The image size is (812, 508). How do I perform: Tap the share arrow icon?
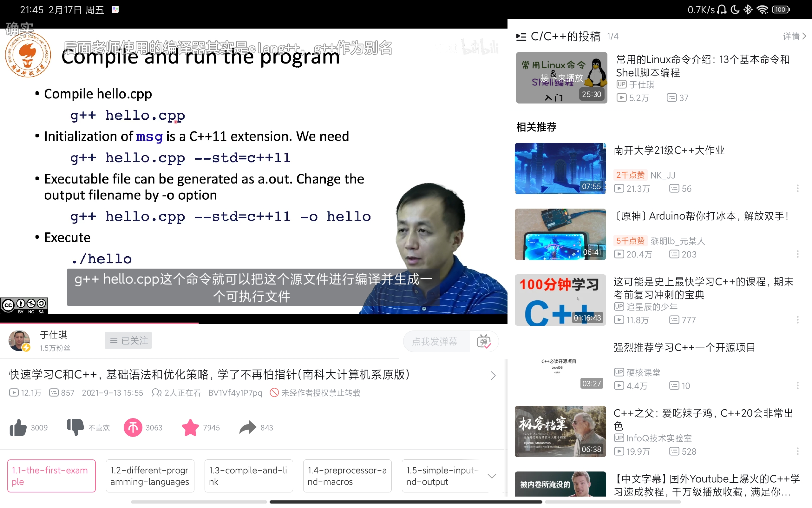coord(248,427)
